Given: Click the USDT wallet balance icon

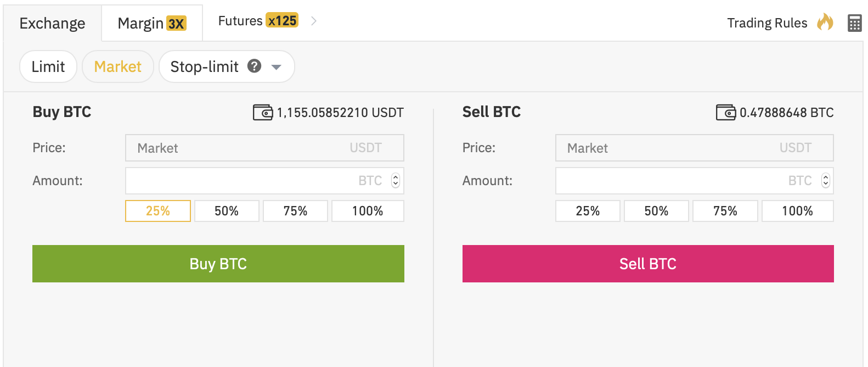Looking at the screenshot, I should click(x=262, y=113).
